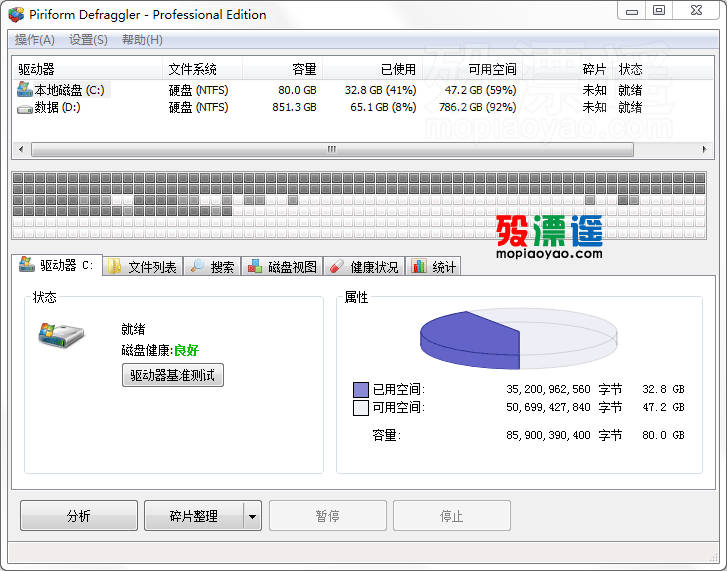Click the 驱动器基准测试 button

[172, 375]
